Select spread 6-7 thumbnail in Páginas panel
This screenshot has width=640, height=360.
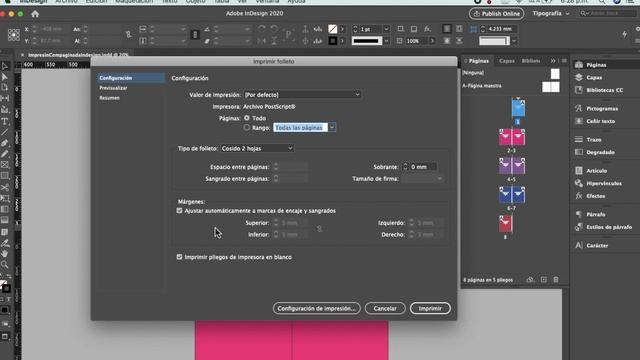coord(512,195)
